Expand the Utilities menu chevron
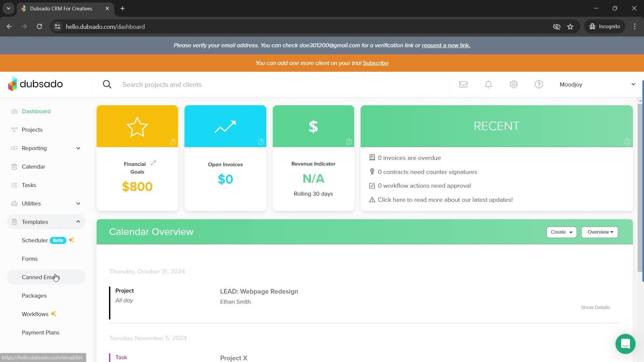This screenshot has width=644, height=362. pos(78,203)
